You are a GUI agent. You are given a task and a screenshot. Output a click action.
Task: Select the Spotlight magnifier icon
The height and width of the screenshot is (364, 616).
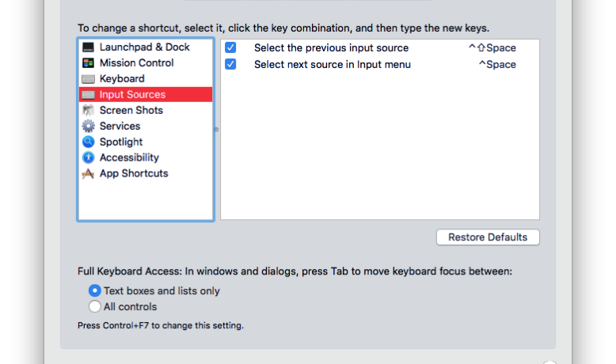(88, 142)
